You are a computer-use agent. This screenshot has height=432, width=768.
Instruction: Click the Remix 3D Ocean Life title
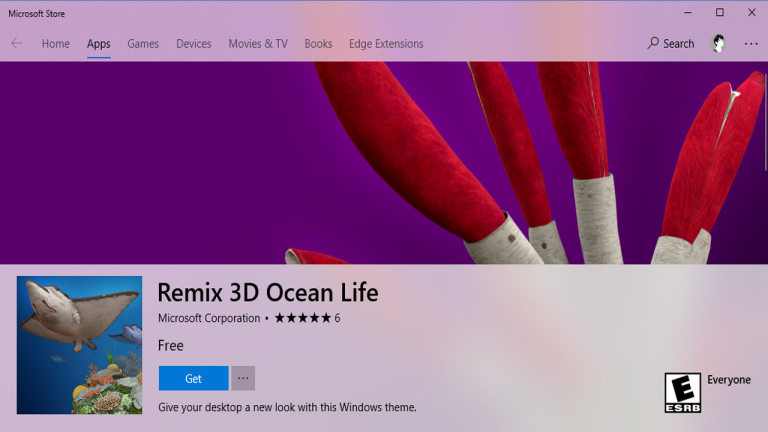(267, 292)
